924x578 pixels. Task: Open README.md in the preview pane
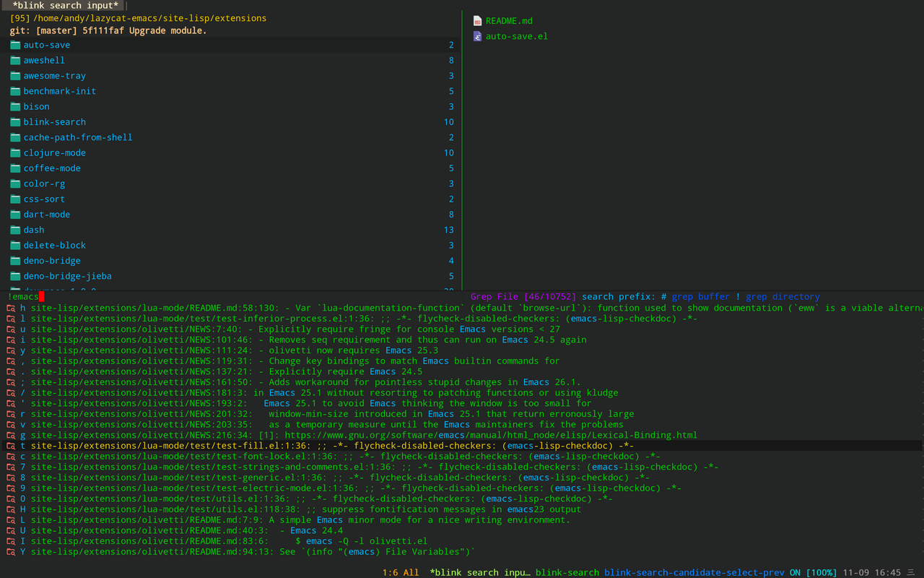pyautogui.click(x=509, y=21)
